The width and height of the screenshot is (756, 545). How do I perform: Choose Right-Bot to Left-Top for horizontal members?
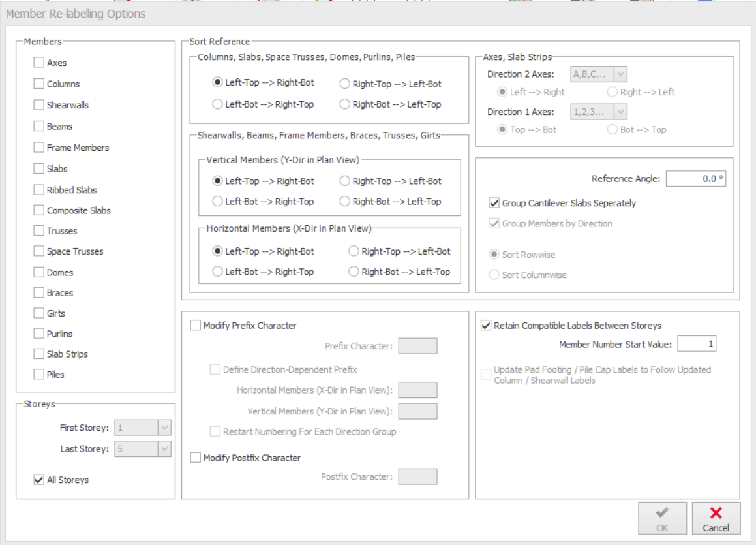click(x=354, y=272)
